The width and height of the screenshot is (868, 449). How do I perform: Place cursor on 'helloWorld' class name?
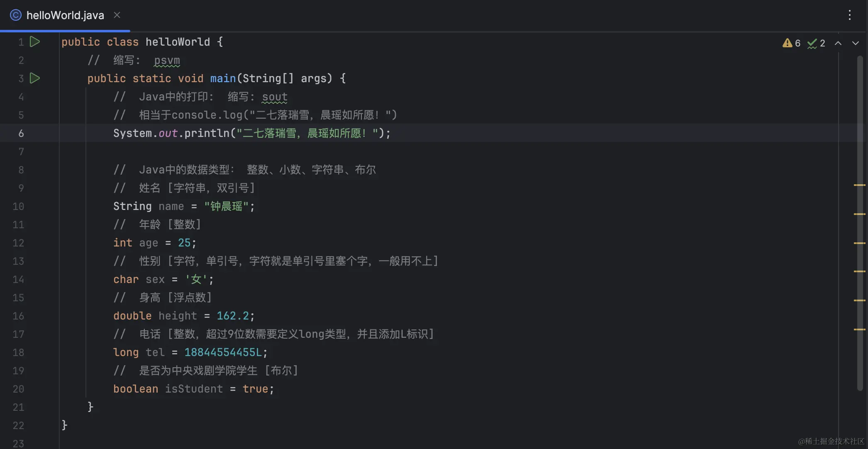click(178, 42)
